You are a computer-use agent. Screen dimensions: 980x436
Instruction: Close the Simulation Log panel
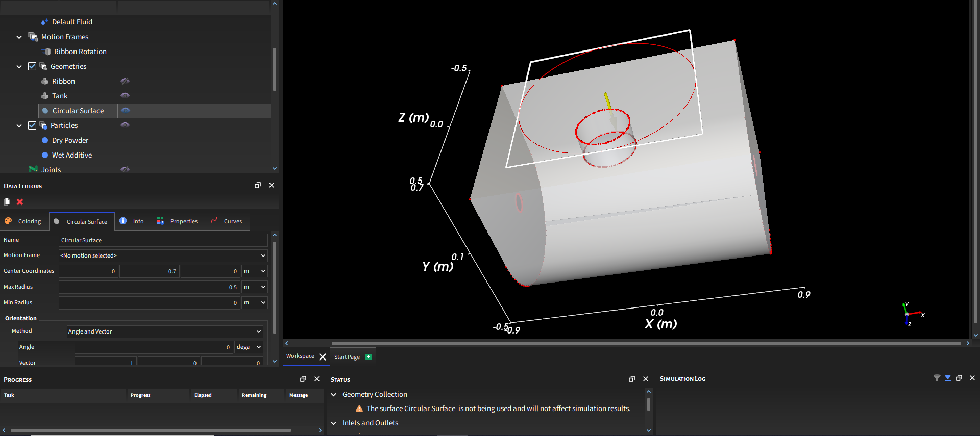(972, 378)
